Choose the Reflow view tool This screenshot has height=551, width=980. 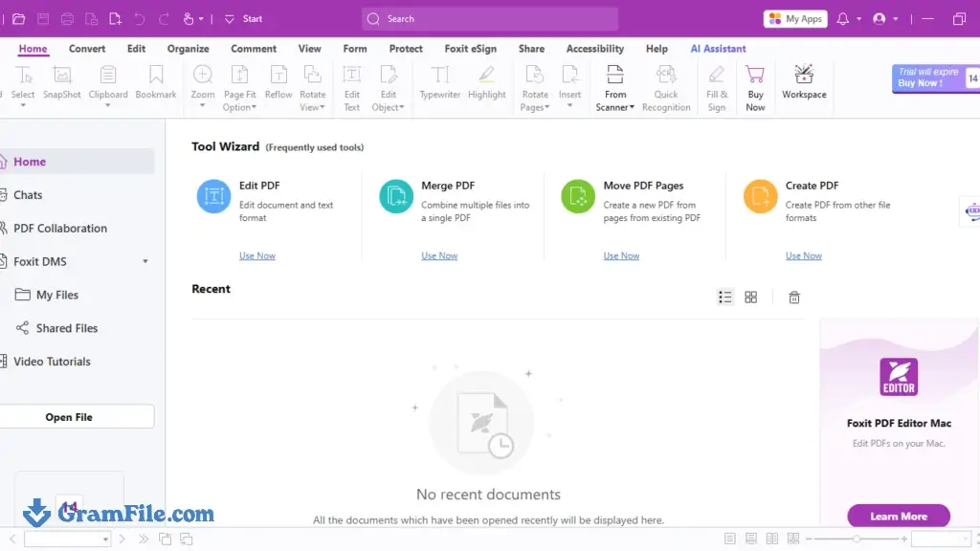278,82
